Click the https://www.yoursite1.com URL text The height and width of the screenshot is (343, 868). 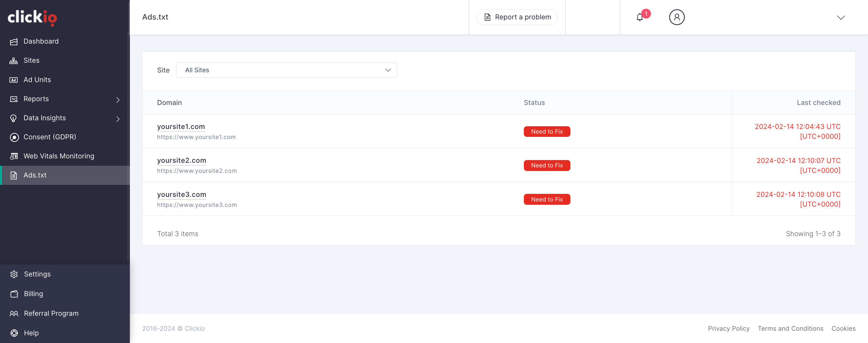[x=197, y=137]
